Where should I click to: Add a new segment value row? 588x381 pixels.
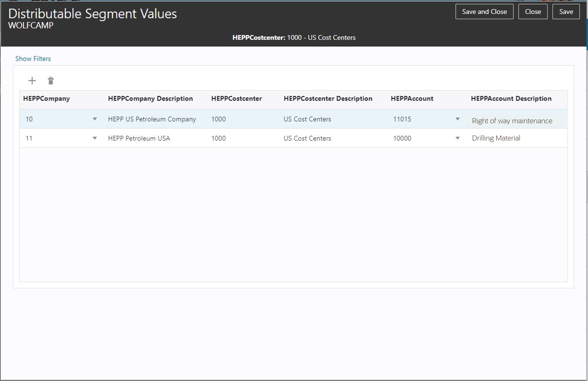(32, 81)
